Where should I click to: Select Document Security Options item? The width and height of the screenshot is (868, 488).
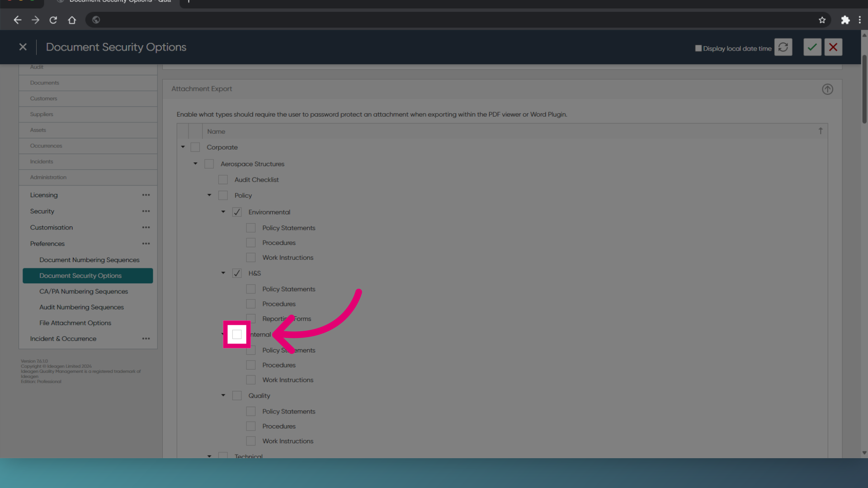(88, 276)
